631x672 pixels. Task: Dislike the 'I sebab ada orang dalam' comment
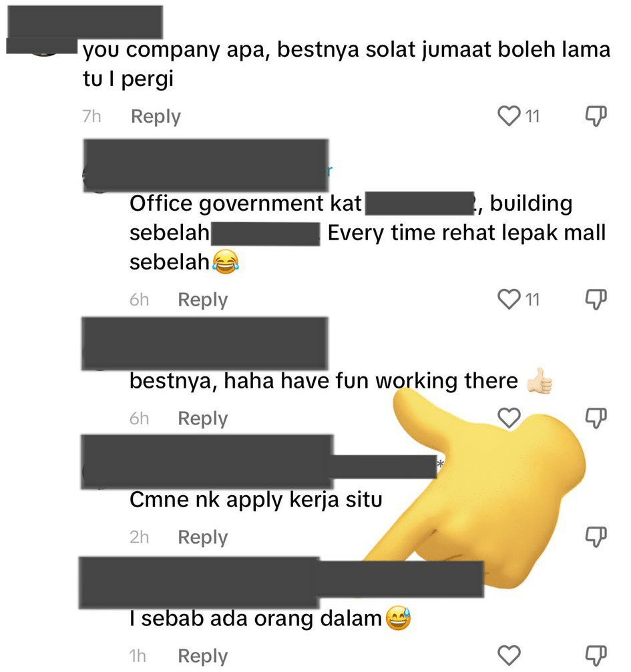(596, 655)
